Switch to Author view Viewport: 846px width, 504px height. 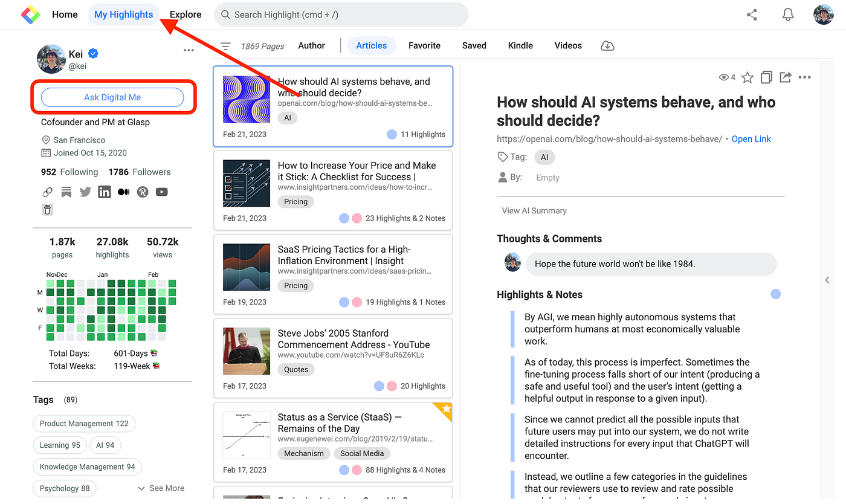pos(311,46)
